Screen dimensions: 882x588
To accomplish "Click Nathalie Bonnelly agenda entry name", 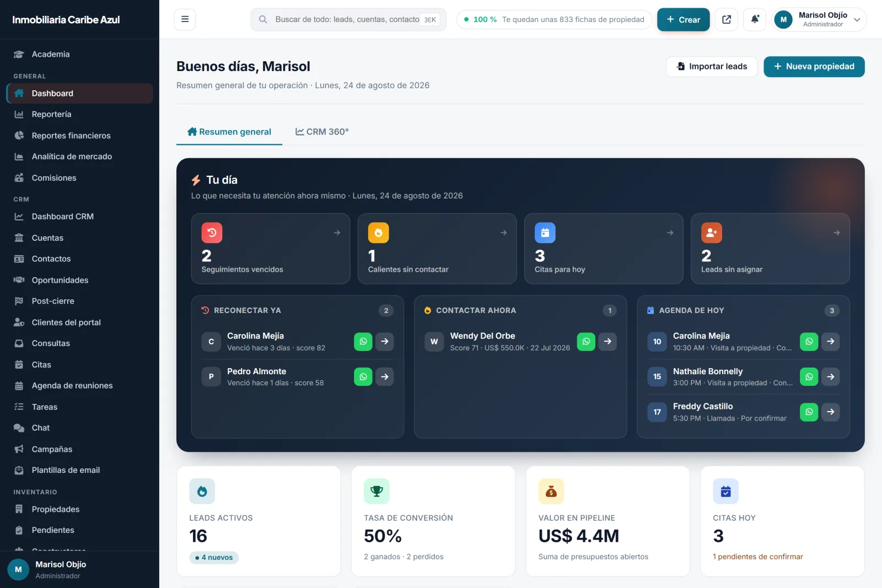I will point(707,371).
